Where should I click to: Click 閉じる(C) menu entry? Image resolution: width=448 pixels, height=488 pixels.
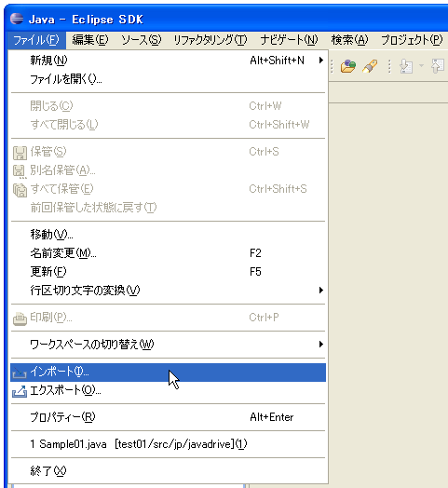[x=169, y=106]
